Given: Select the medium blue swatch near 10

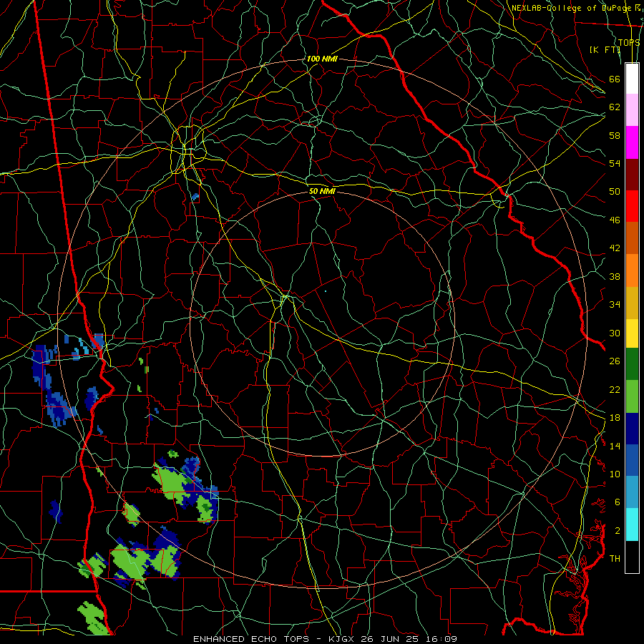Looking at the screenshot, I should [x=632, y=460].
